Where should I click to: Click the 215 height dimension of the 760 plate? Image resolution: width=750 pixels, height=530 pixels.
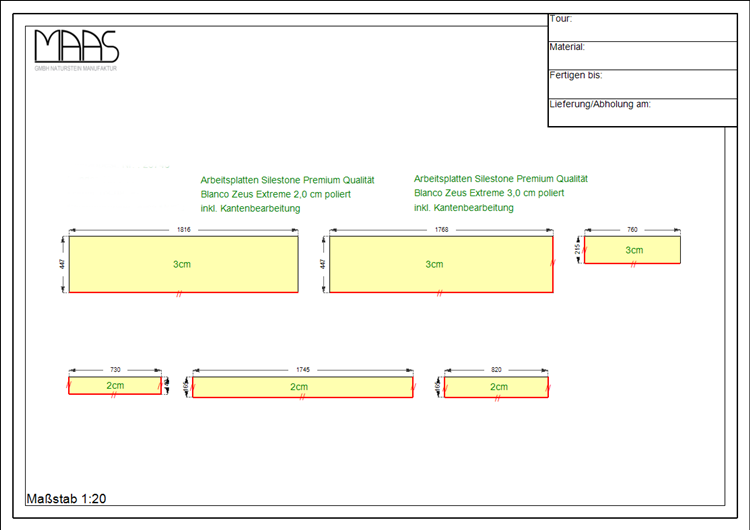578,249
